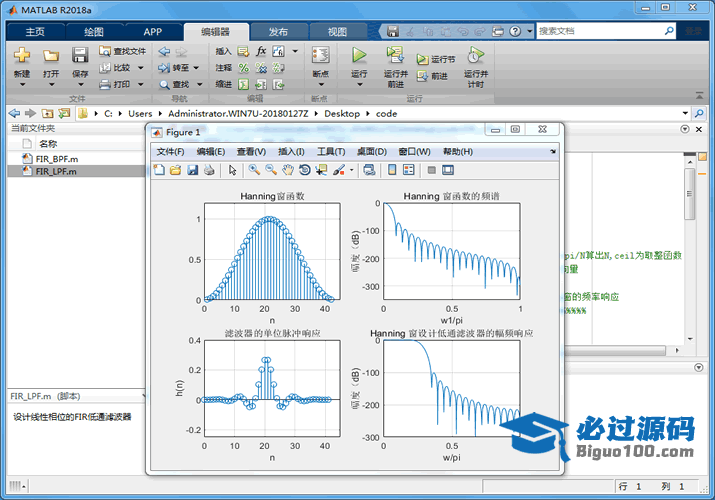Run the script with the green Run arrow

pyautogui.click(x=359, y=56)
